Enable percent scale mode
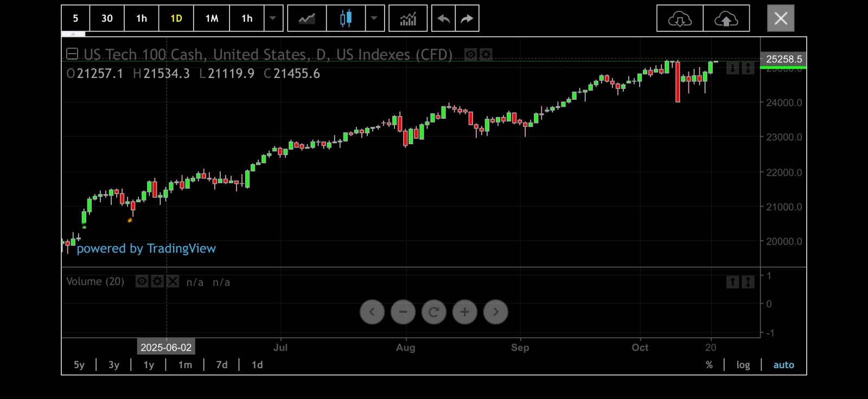 (709, 365)
